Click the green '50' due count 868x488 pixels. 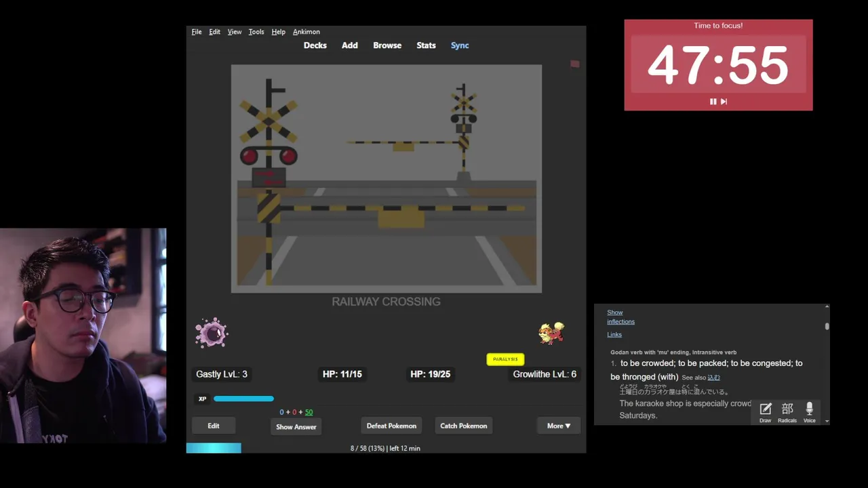coord(309,412)
